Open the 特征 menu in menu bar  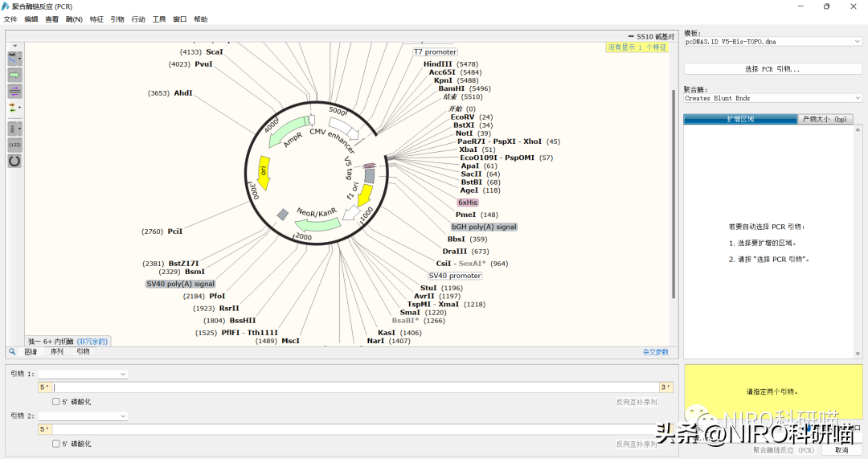point(96,18)
